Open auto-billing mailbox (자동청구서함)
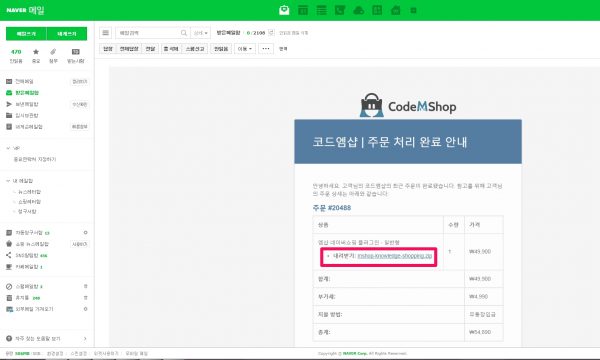 point(29,233)
